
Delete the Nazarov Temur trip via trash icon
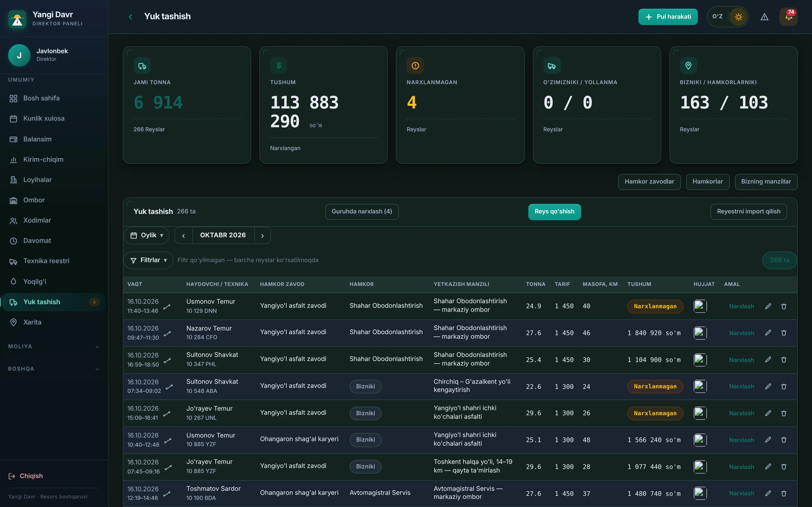pos(784,333)
